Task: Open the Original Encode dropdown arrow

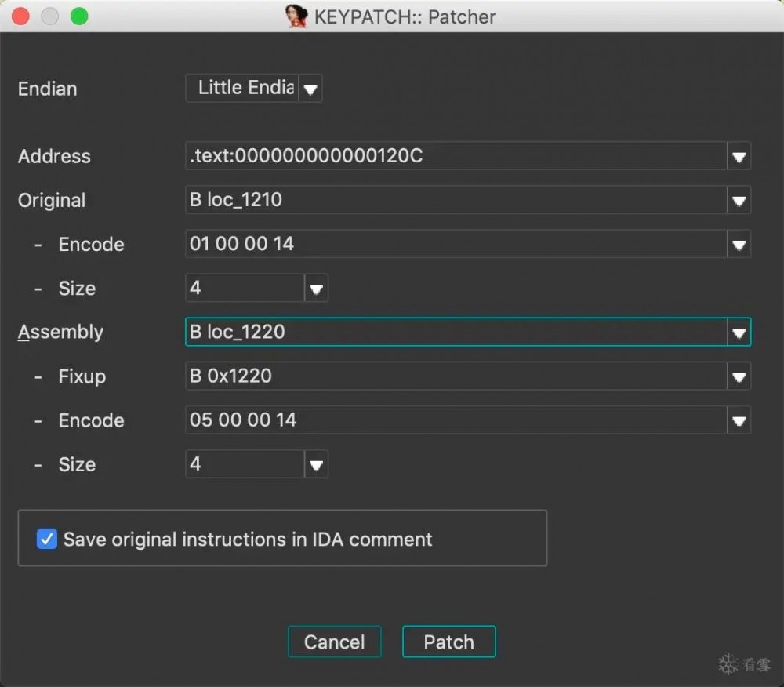Action: pyautogui.click(x=739, y=244)
